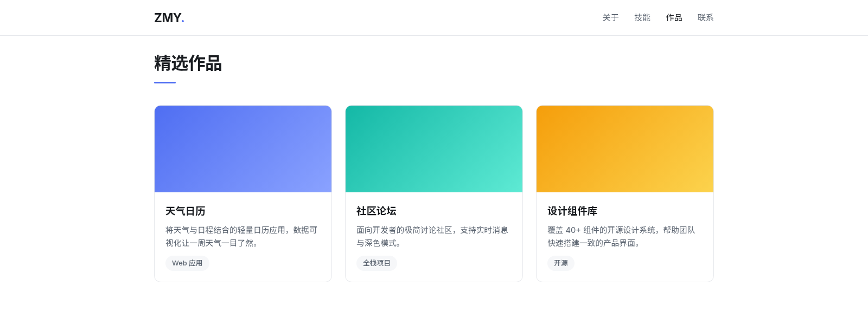Image resolution: width=868 pixels, height=331 pixels.
Task: Click the 社区论坛 description text
Action: point(432,237)
